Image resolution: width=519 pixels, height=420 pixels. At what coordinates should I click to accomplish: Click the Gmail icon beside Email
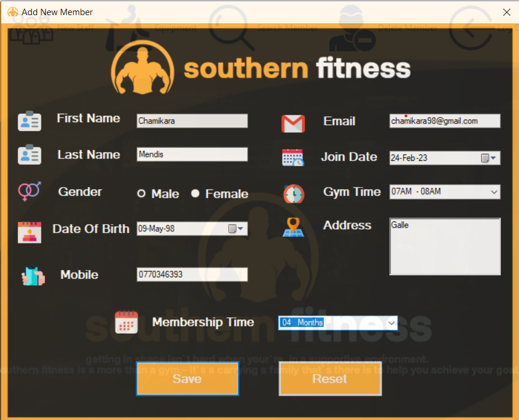click(x=293, y=123)
